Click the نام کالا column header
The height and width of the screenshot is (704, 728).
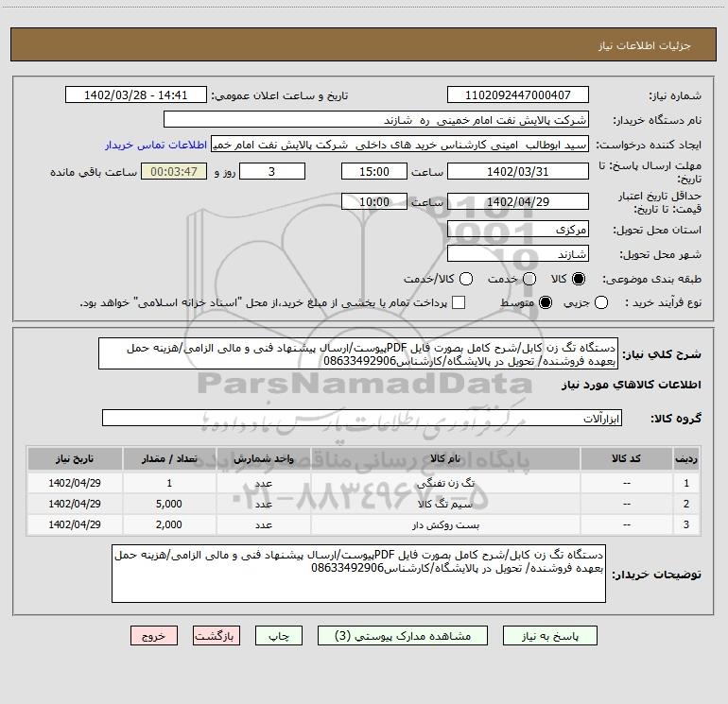click(445, 459)
